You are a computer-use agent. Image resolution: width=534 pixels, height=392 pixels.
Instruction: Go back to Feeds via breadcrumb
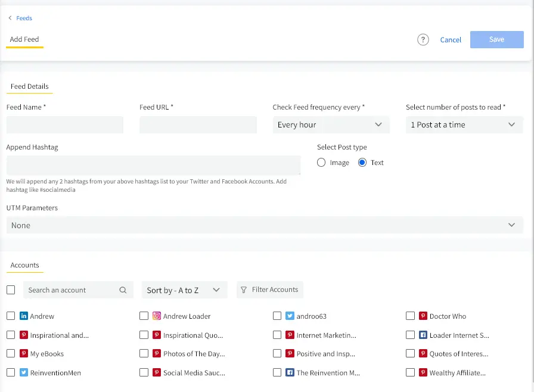[x=23, y=18]
